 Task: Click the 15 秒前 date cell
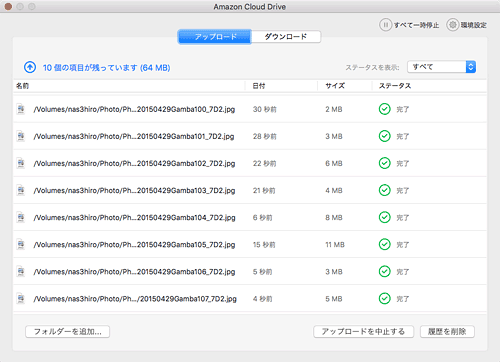264,245
